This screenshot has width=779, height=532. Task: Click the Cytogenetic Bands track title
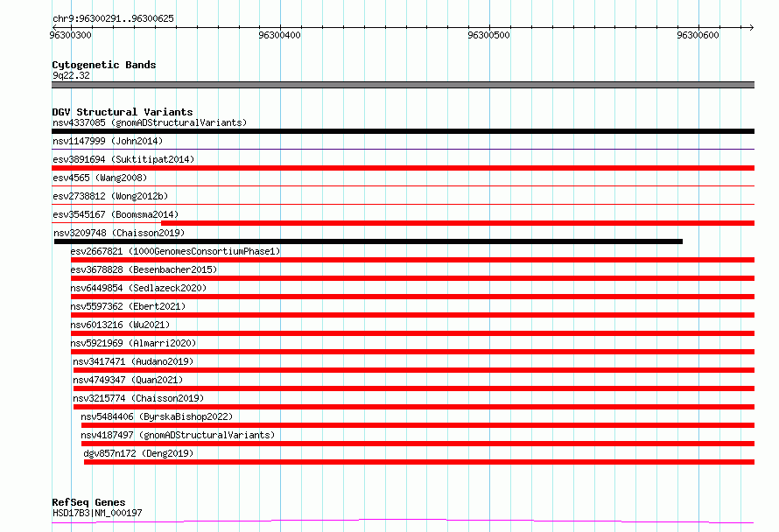coord(104,65)
